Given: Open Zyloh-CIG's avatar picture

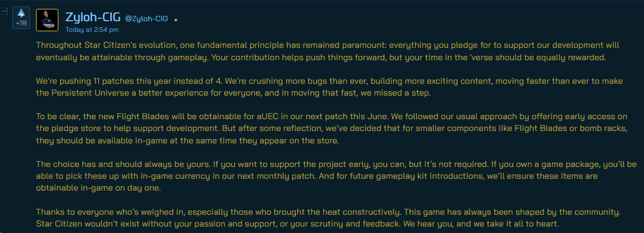Looking at the screenshot, I should click(x=47, y=19).
